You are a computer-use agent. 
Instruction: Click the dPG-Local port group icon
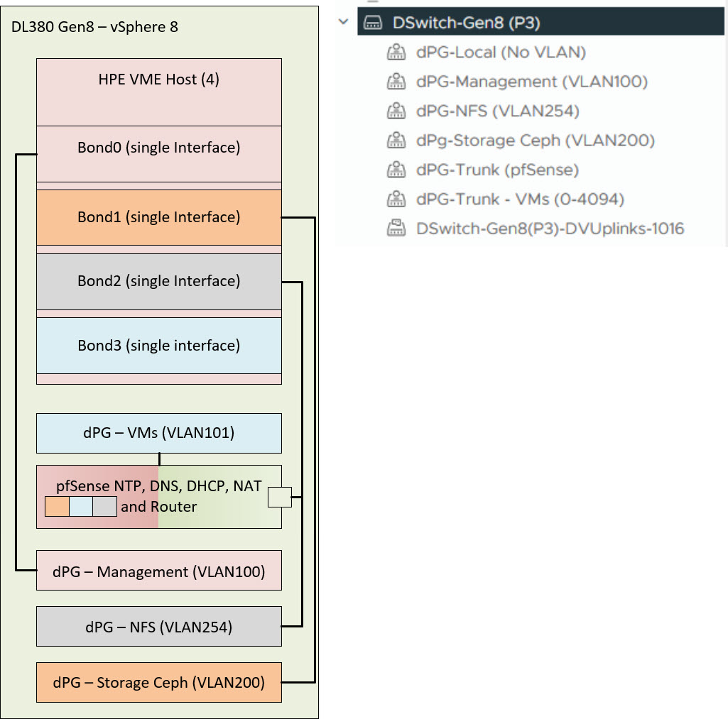395,53
